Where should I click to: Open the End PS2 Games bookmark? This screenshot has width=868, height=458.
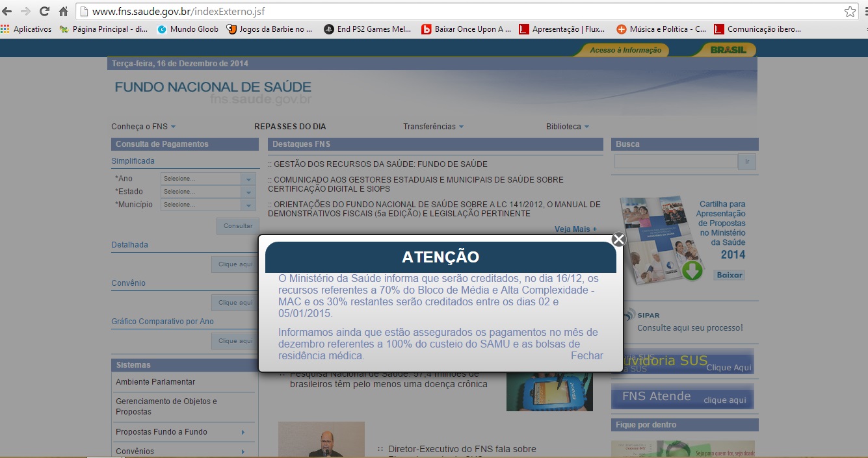click(x=367, y=29)
